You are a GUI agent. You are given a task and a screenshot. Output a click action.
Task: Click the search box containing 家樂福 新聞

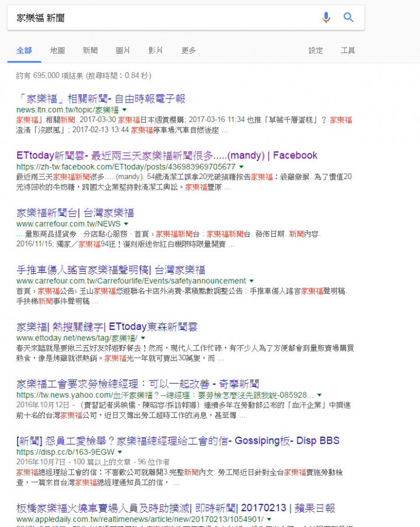tap(186, 17)
